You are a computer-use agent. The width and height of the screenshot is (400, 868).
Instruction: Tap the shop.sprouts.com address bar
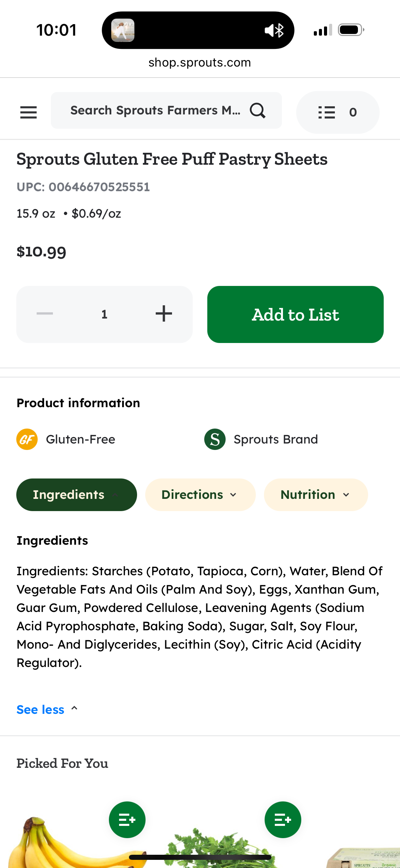(x=199, y=63)
